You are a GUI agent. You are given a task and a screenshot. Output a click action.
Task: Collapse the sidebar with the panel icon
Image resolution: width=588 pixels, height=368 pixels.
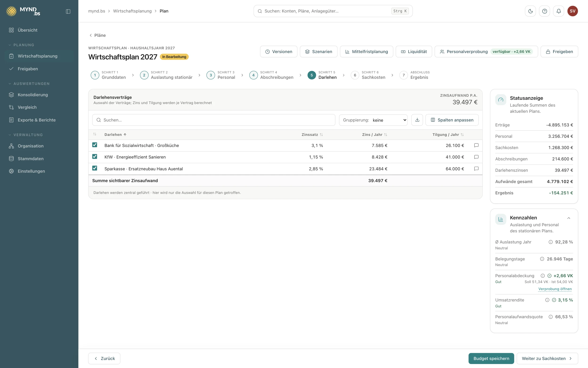(x=68, y=11)
